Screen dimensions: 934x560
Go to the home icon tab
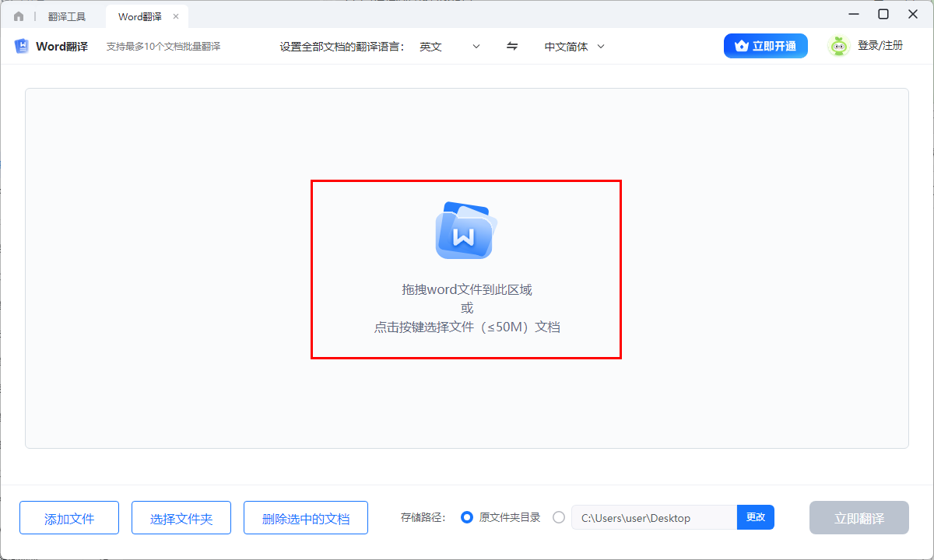tap(19, 16)
